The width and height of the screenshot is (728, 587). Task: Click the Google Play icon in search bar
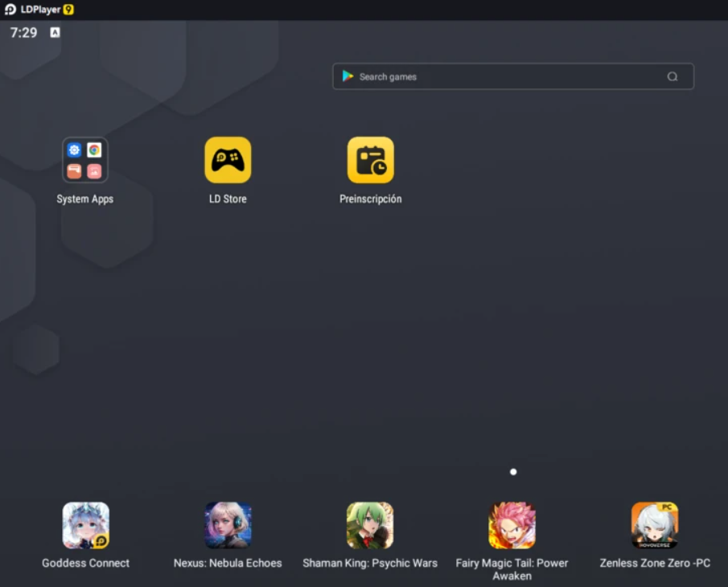(x=348, y=76)
